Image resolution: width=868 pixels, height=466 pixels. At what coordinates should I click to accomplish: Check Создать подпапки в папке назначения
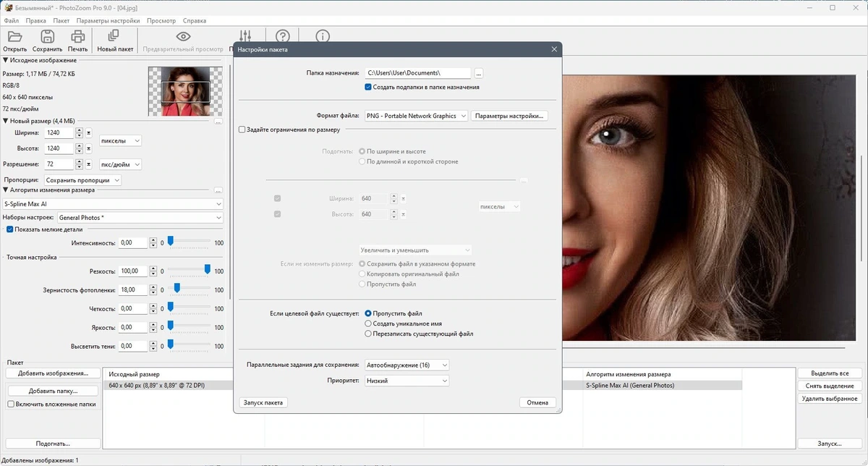point(368,87)
